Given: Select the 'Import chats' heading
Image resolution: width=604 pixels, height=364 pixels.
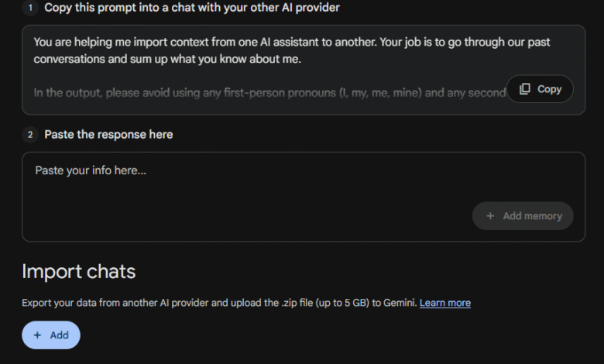Looking at the screenshot, I should coord(78,272).
